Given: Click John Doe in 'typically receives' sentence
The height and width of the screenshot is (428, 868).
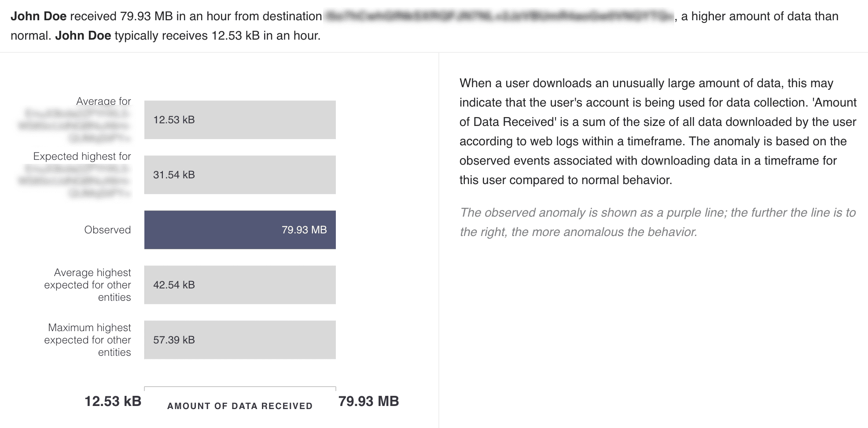Looking at the screenshot, I should [83, 36].
